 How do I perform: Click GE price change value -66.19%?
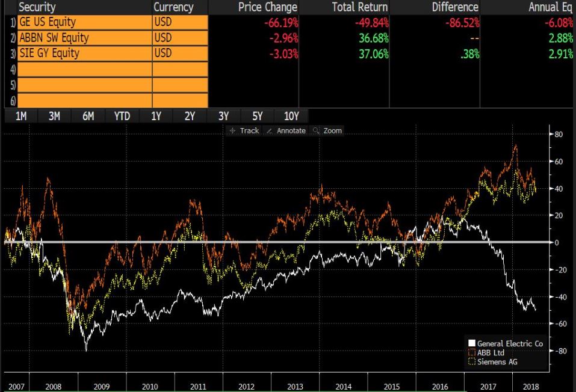(281, 23)
